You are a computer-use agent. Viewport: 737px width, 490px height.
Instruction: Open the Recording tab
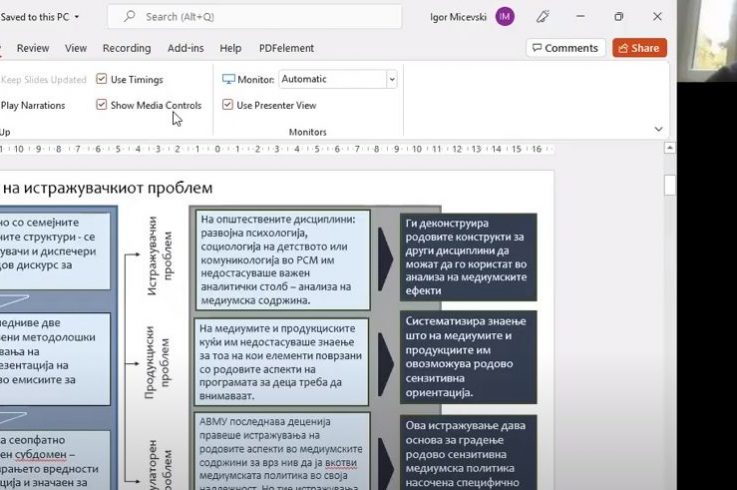tap(126, 48)
